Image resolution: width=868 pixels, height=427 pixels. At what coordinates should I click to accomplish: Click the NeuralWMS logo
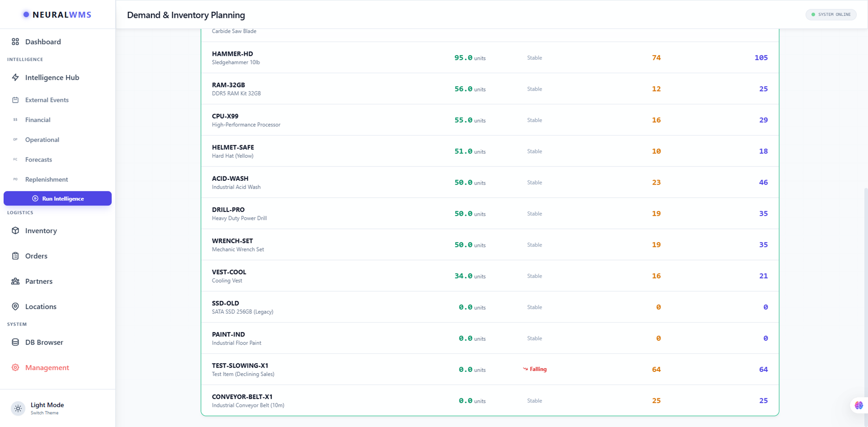click(57, 15)
